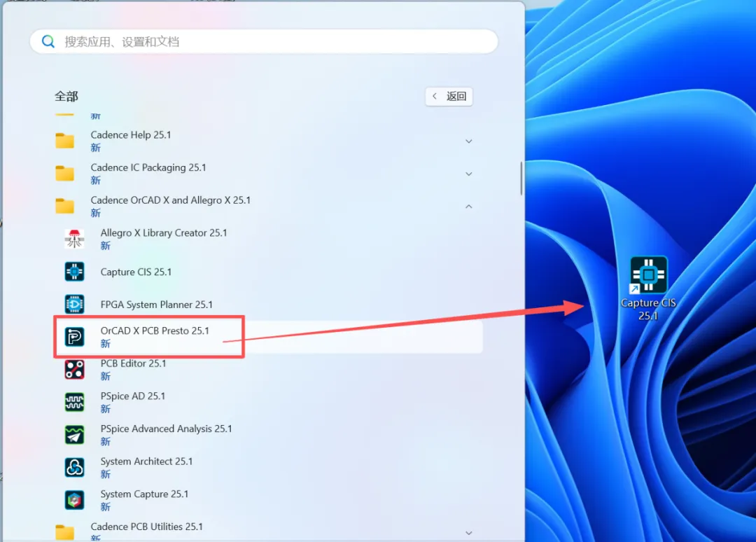Viewport: 756px width, 542px height.
Task: Click the Cadence IC Packaging 25.1 folder name
Action: point(148,168)
